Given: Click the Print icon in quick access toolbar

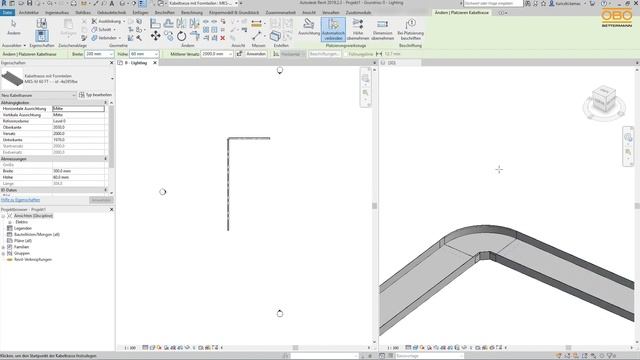Looking at the screenshot, I should 73,3.
